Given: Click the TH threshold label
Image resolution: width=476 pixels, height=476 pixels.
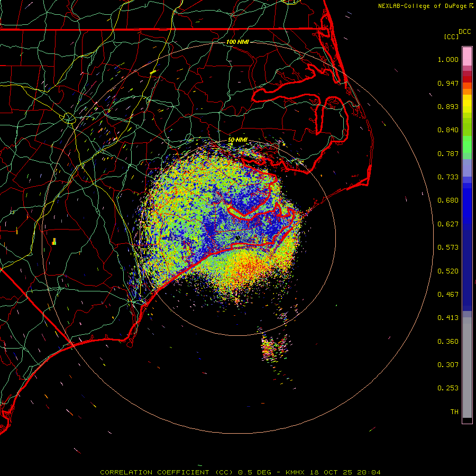Looking at the screenshot, I should (x=454, y=412).
